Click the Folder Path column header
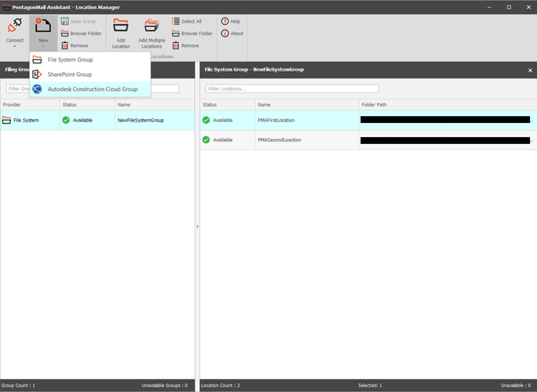 tap(374, 105)
